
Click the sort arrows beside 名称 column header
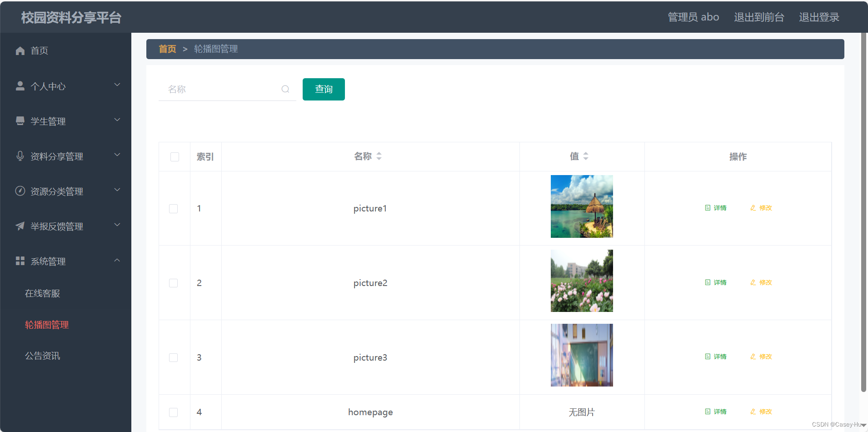[x=379, y=156]
